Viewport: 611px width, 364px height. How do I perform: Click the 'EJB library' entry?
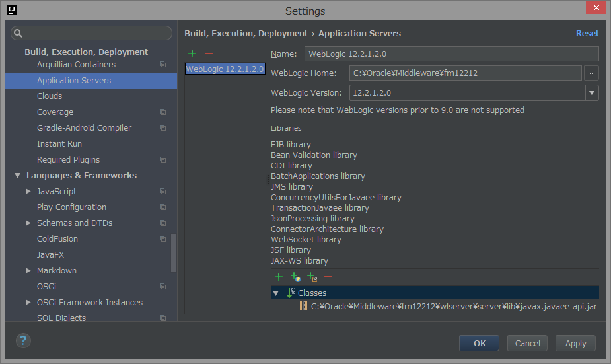coord(291,144)
